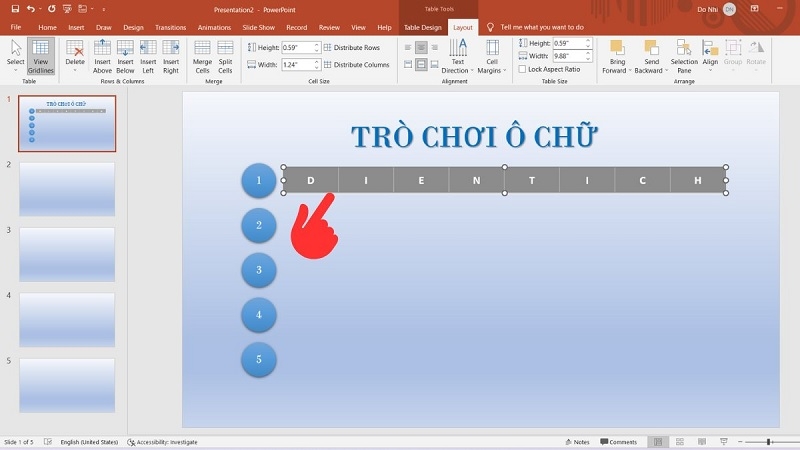Click Distribute Rows

click(x=352, y=47)
